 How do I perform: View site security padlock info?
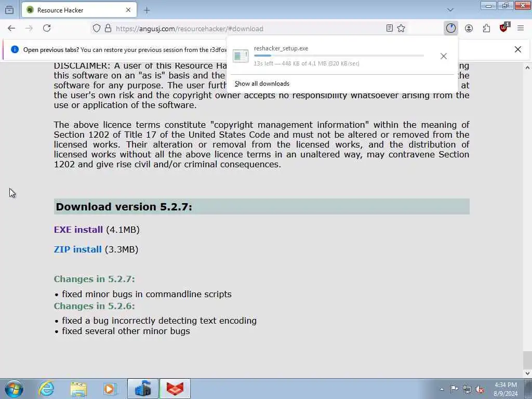[x=108, y=29]
